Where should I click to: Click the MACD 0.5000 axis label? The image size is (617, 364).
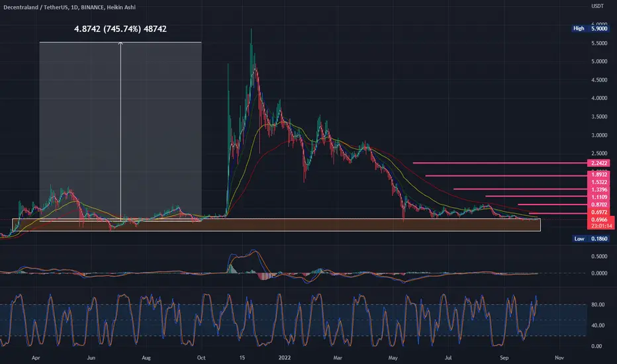tap(599, 256)
